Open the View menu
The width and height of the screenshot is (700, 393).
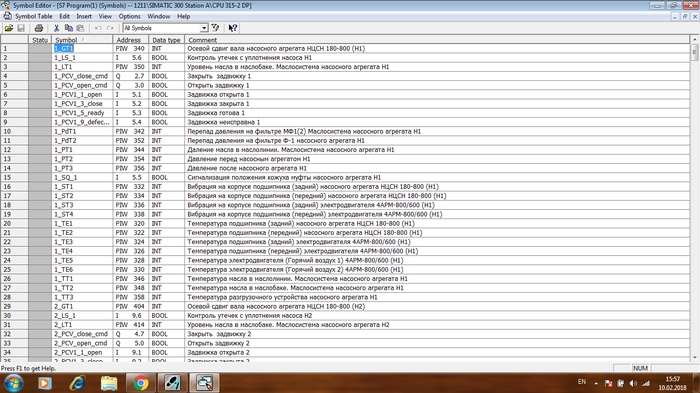point(105,16)
